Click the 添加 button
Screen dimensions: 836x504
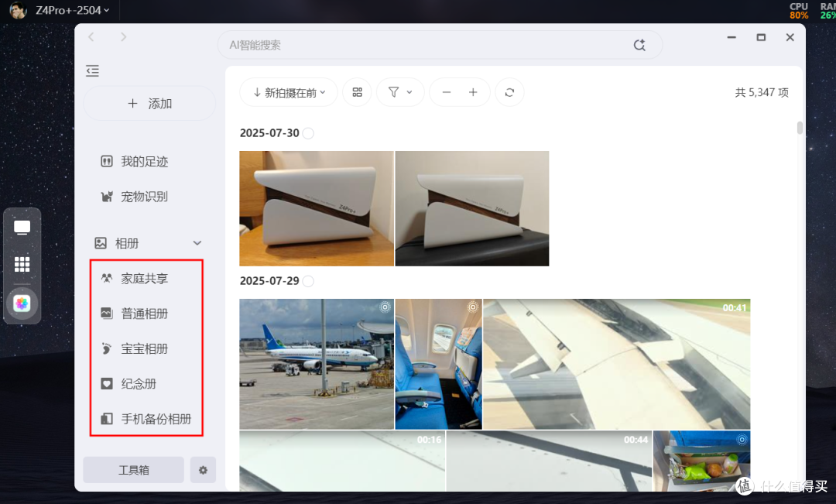pyautogui.click(x=149, y=104)
